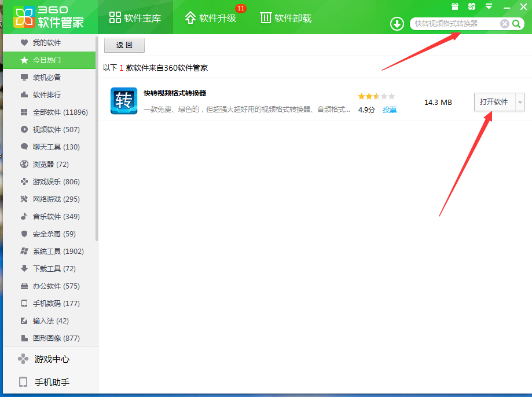532x397 pixels.
Task: Click the grid icon beside 全部软件
Action: point(24,112)
